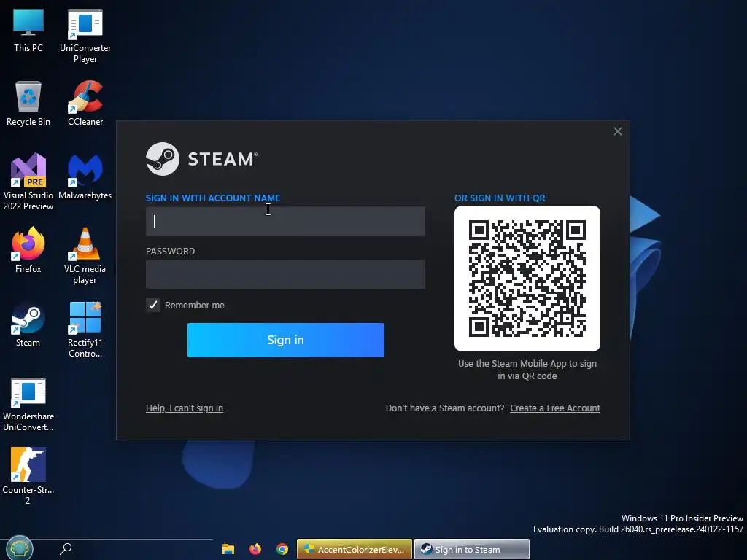Screen dimensions: 747x560
Task: Focus the password input field
Action: pos(285,274)
